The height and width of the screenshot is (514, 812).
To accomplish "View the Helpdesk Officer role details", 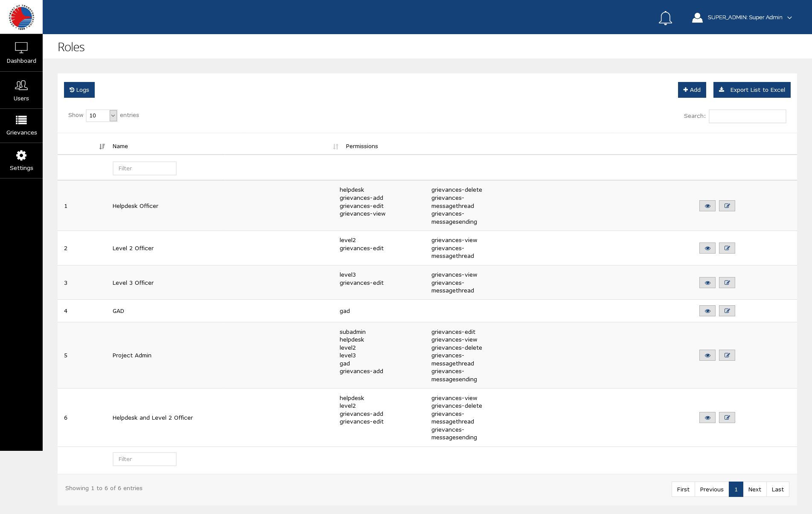I will tap(707, 206).
